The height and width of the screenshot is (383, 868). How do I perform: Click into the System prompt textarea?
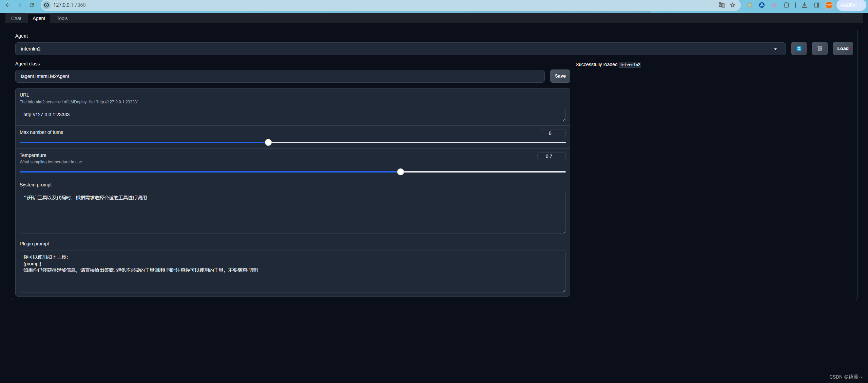click(292, 212)
